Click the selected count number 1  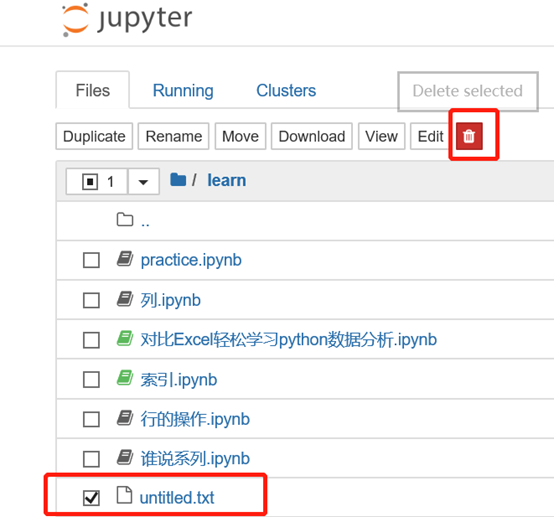(111, 182)
